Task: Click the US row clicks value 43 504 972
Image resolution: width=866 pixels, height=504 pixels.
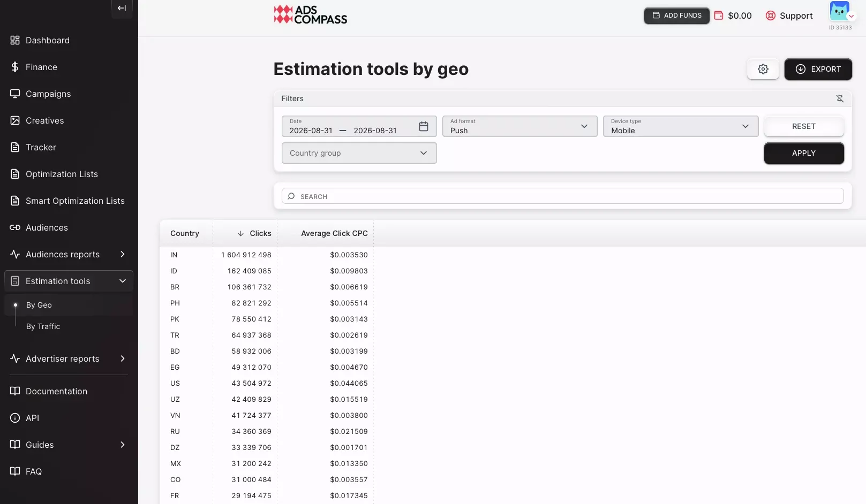Action: [252, 383]
